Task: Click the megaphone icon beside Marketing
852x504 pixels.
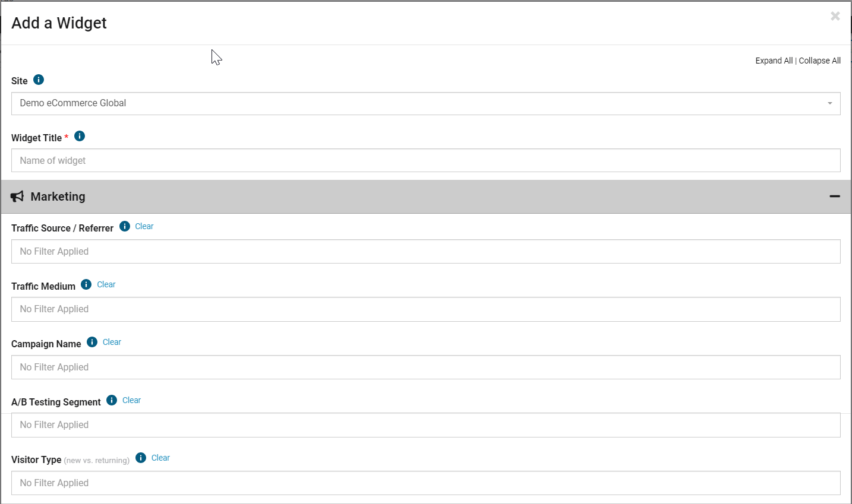Action: click(17, 196)
